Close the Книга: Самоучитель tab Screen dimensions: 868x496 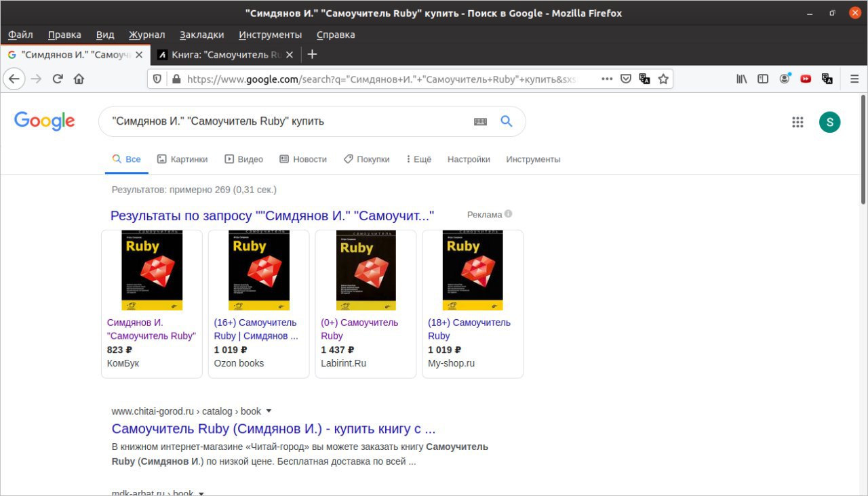pyautogui.click(x=290, y=55)
